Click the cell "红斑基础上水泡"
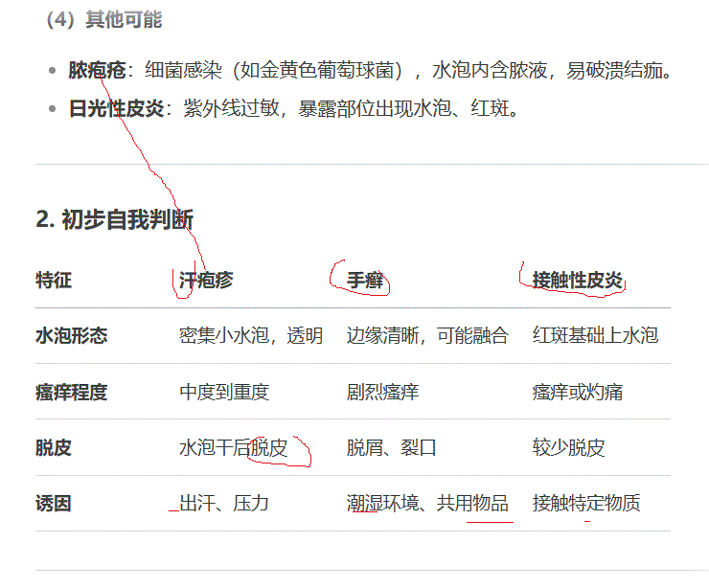The image size is (709, 588). [595, 336]
